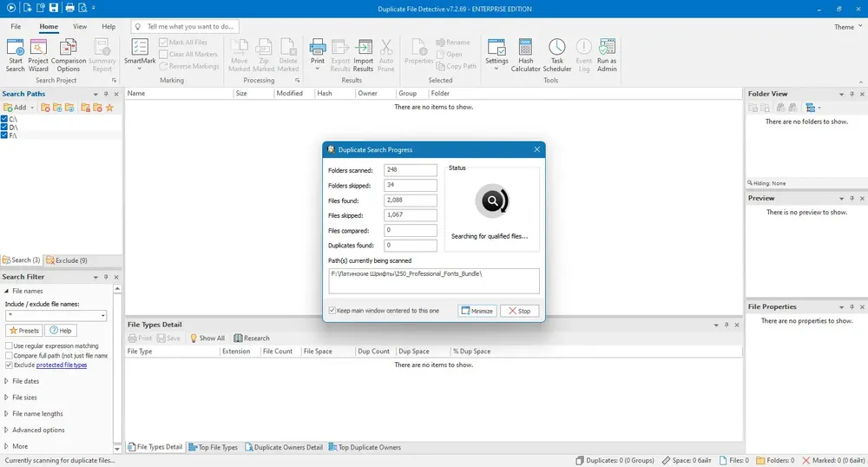Click the Run as Admin icon
Viewport: 868px width, 467px height.
click(607, 56)
